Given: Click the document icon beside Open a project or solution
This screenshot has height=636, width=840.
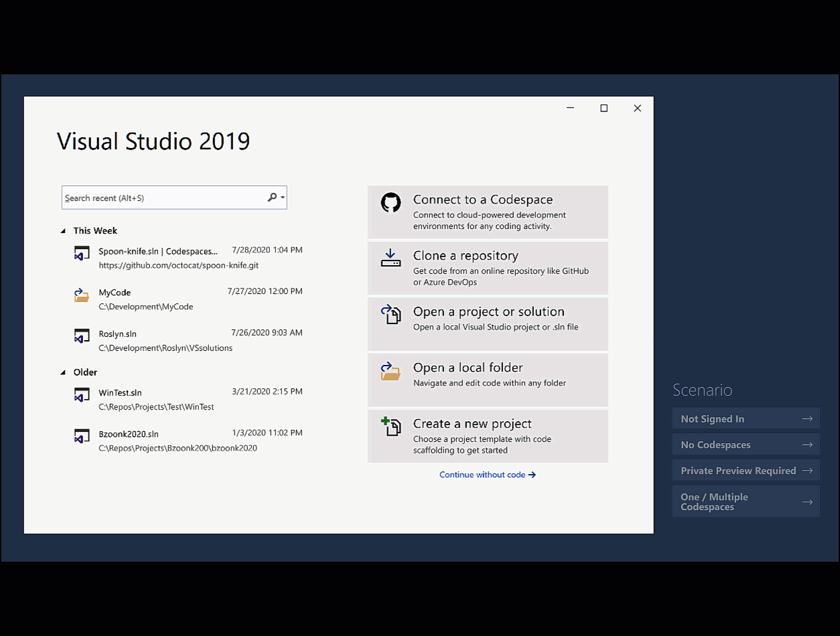Looking at the screenshot, I should click(x=391, y=314).
